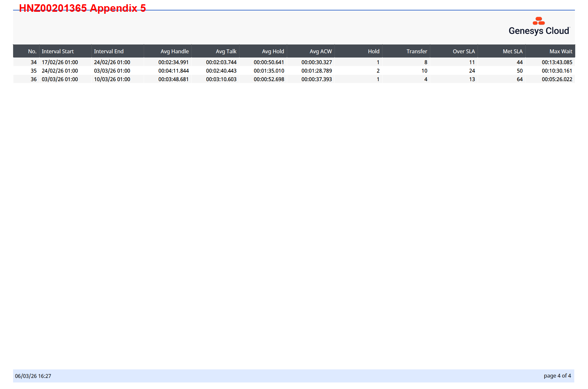Select the 00:04:11.844 Avg Handle value
Viewport: 588px width, 389px height.
[173, 71]
